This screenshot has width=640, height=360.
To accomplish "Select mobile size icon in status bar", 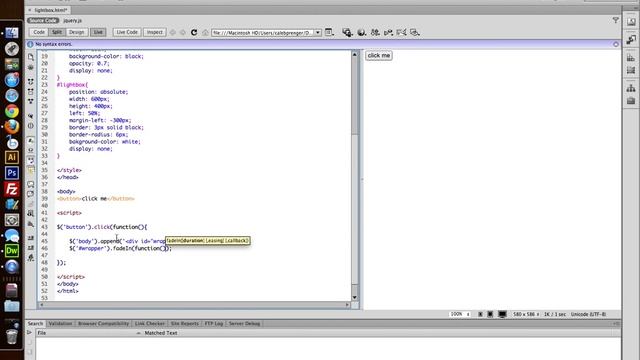I will click(x=480, y=314).
